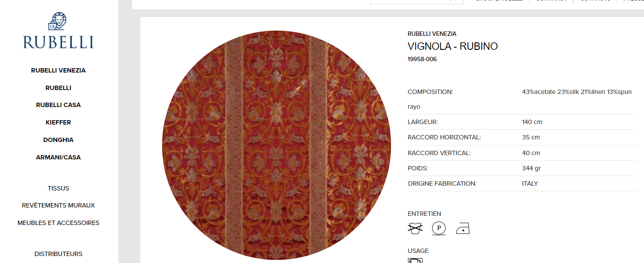Viewport: 644px width, 263px height.
Task: Click the Vignola Rubino fabric image
Action: [x=277, y=145]
